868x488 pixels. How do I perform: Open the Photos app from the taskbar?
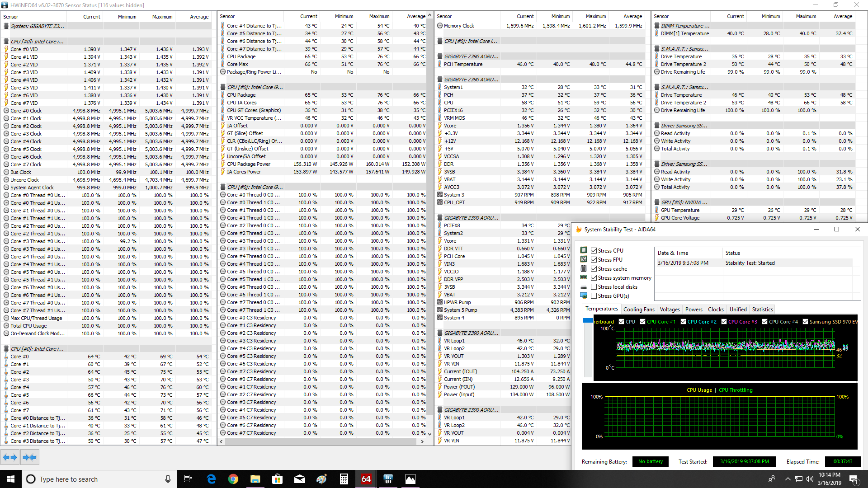click(x=410, y=479)
